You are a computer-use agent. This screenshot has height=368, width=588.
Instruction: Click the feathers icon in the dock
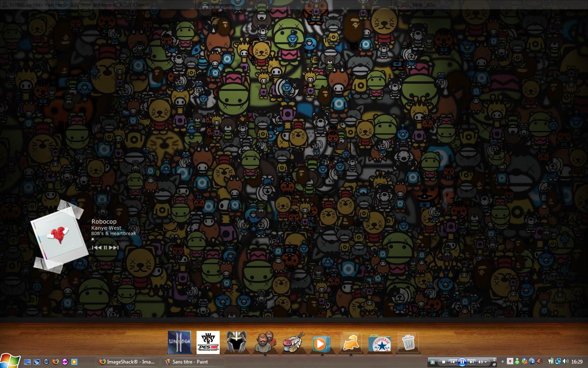point(294,342)
